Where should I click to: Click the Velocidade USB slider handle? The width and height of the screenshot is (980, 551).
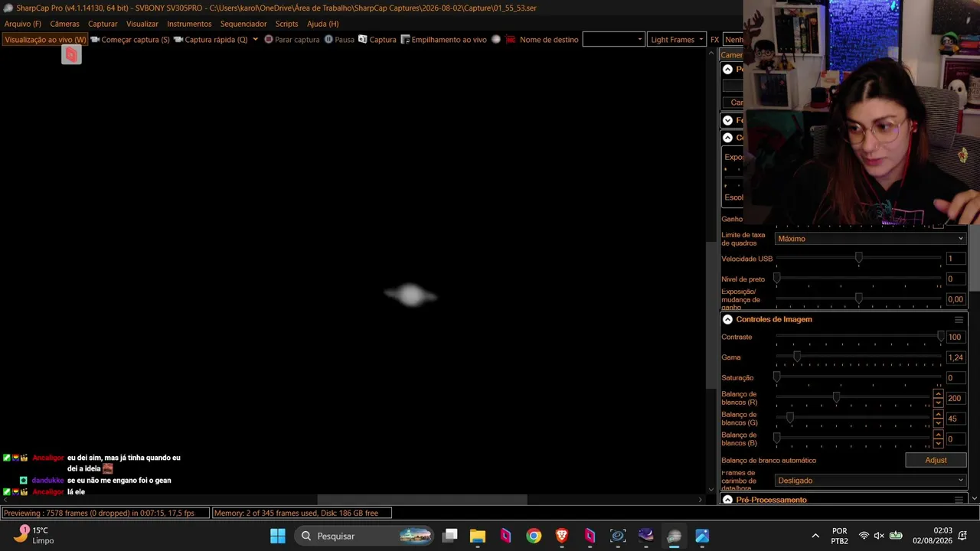click(x=858, y=259)
